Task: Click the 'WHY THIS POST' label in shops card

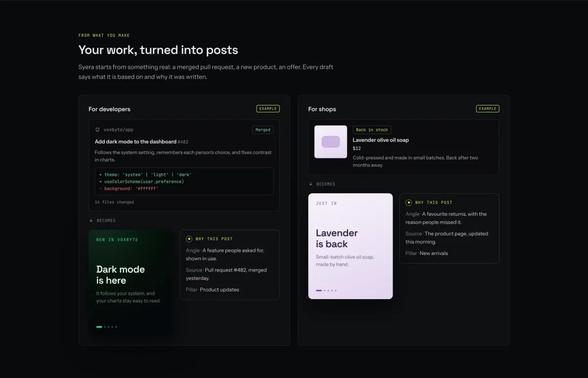Action: (434, 203)
